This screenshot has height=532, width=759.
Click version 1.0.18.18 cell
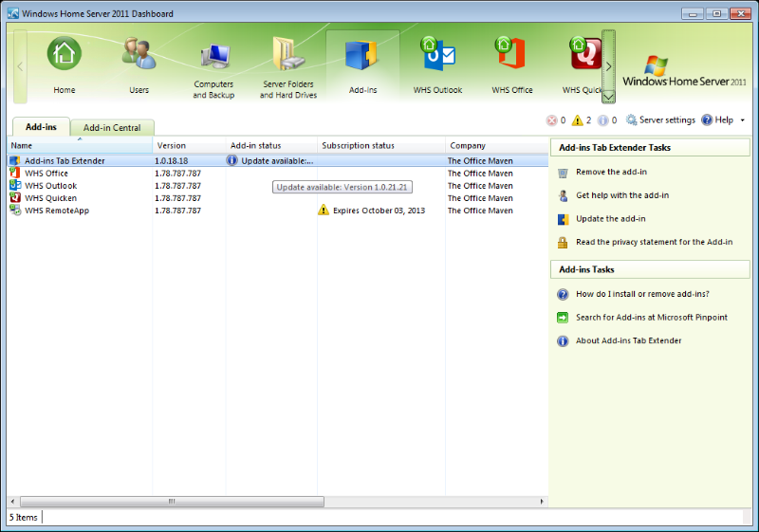click(172, 160)
